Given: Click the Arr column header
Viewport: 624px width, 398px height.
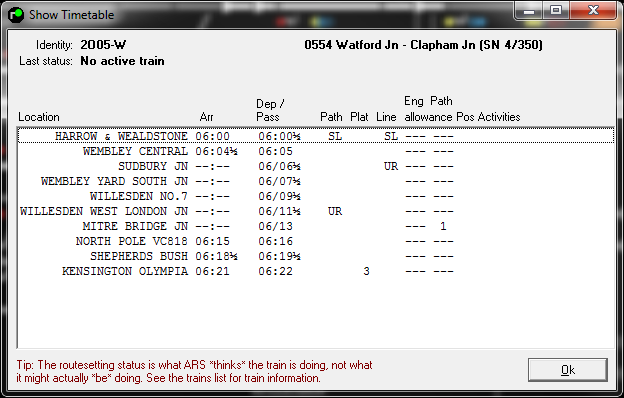Looking at the screenshot, I should [206, 117].
